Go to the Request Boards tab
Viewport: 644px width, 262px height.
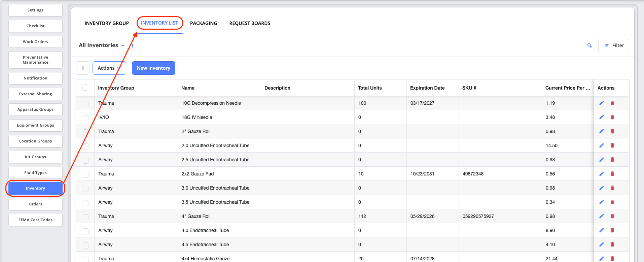[x=250, y=23]
